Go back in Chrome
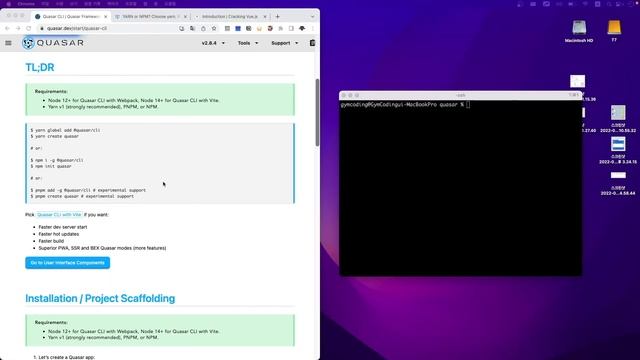 coord(7,28)
